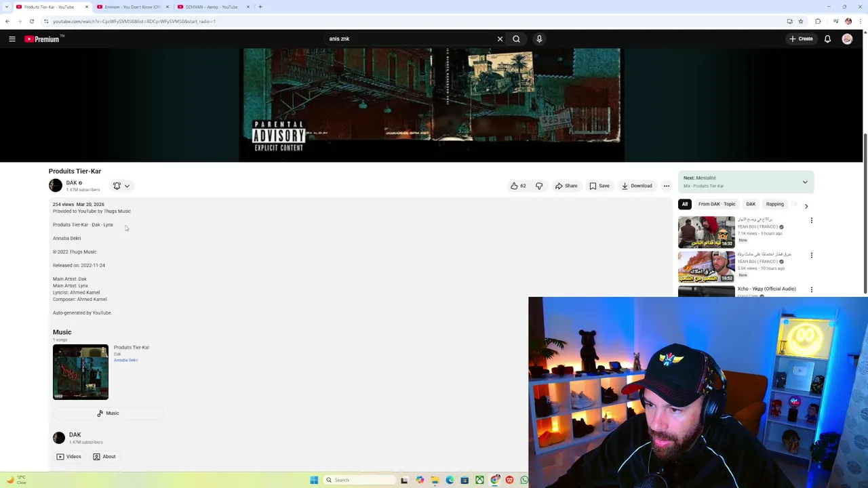868x488 pixels.
Task: Open options for the 5.6K views video
Action: point(812,255)
